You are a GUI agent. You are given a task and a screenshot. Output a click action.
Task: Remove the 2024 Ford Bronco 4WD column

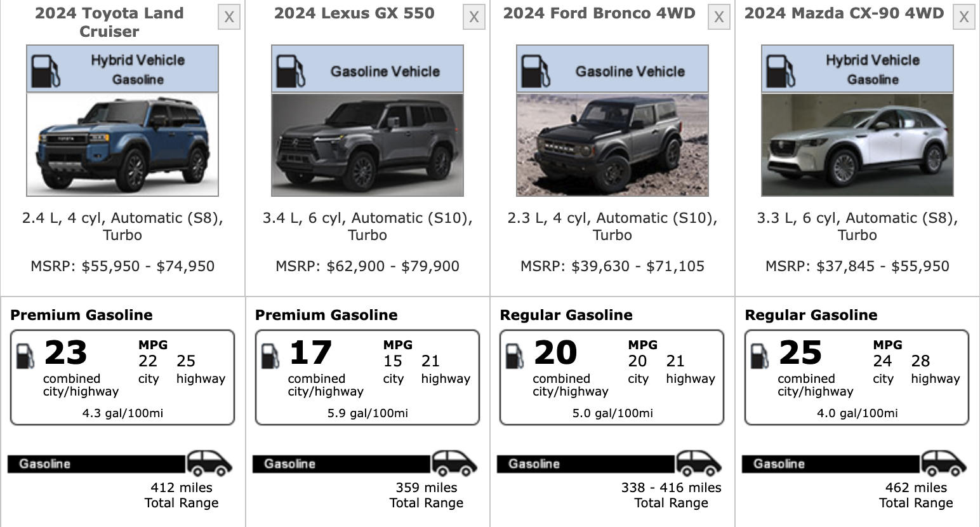pyautogui.click(x=719, y=17)
